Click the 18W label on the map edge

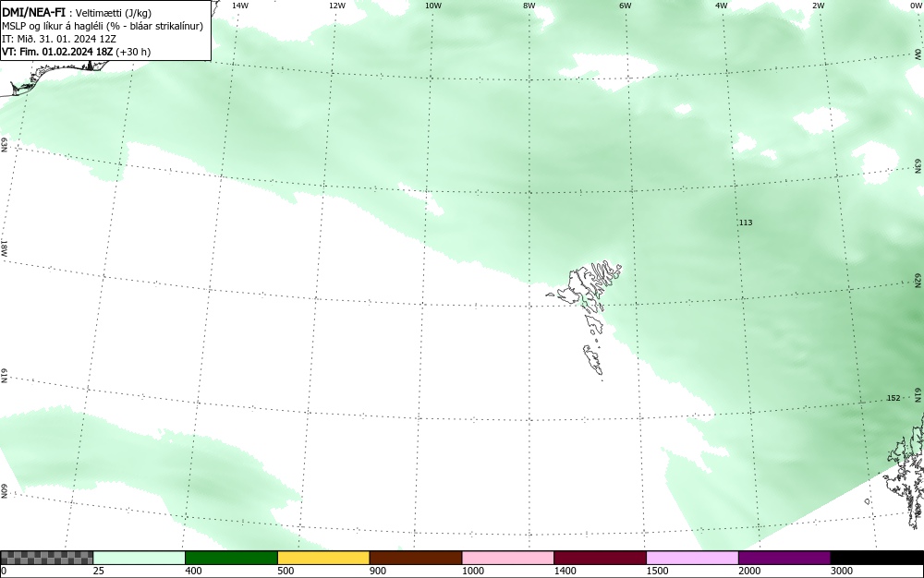pos(4,247)
